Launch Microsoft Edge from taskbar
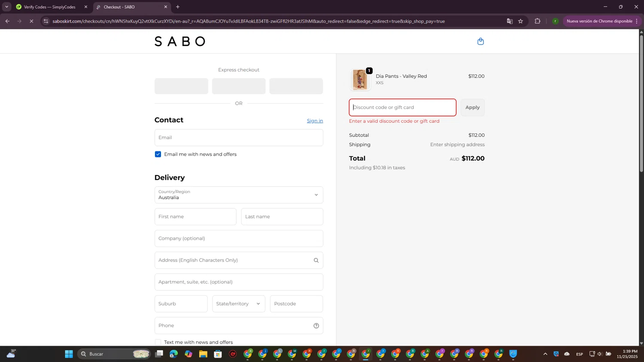Viewport: 644px width, 362px height. pyautogui.click(x=173, y=354)
